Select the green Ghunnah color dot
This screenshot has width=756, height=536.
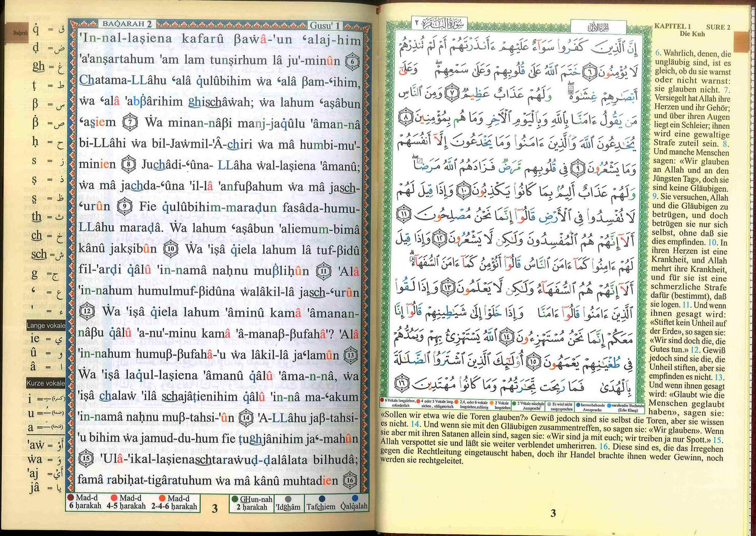(x=235, y=499)
